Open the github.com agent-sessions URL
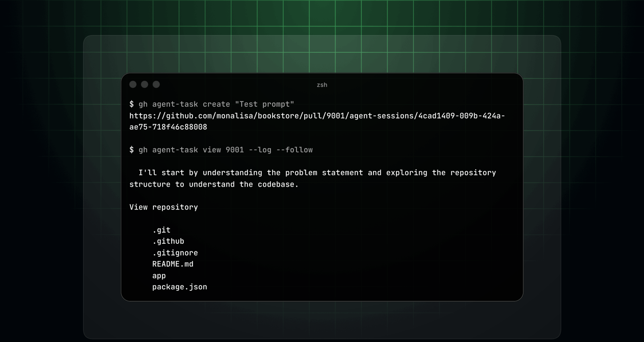Viewport: 644px width, 342px height. pos(317,116)
